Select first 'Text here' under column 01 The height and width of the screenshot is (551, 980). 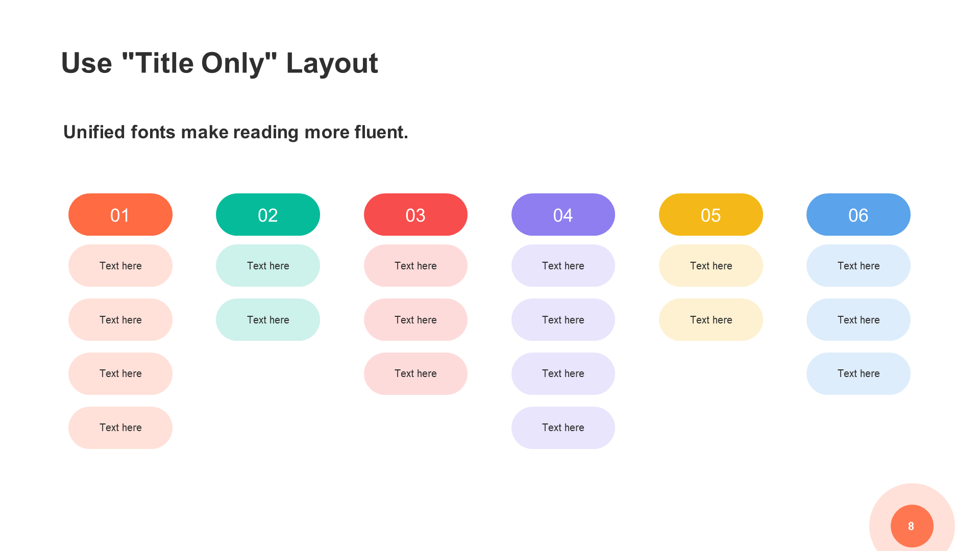(x=120, y=264)
